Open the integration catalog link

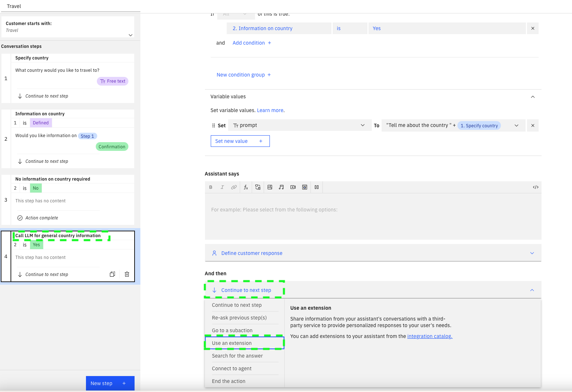click(430, 336)
